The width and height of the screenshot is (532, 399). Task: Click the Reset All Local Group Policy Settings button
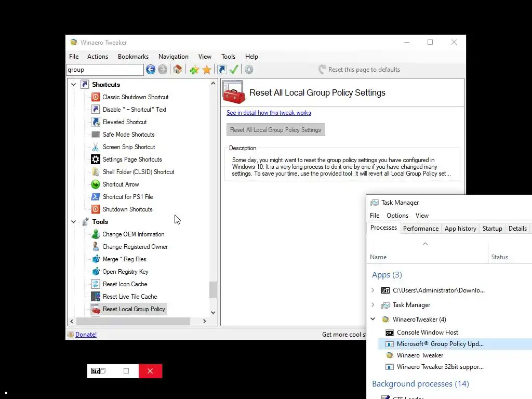pyautogui.click(x=275, y=129)
